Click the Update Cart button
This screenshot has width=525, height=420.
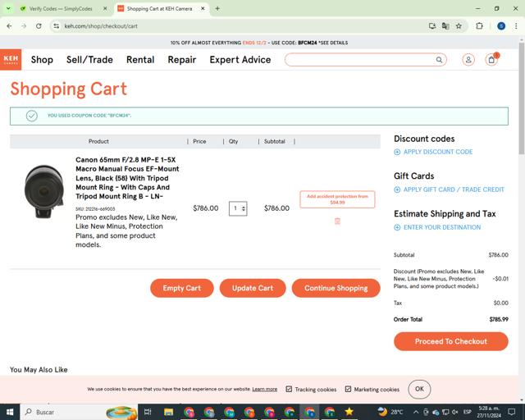253,288
